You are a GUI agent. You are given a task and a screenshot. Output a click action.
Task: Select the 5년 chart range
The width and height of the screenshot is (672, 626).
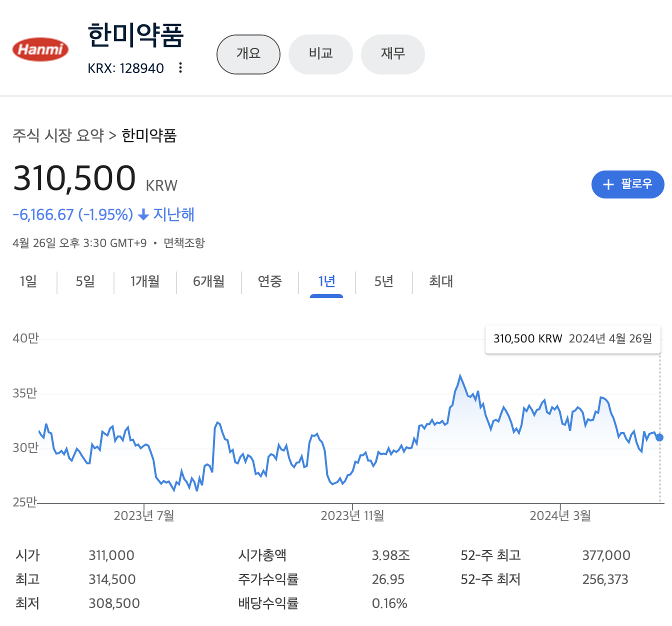tap(383, 281)
